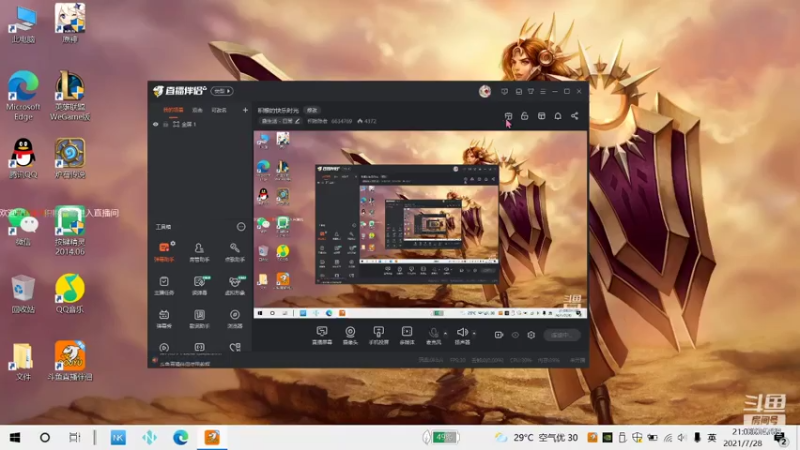Open Task View on the taskbar
Screen dimensions: 800x450
75,437
